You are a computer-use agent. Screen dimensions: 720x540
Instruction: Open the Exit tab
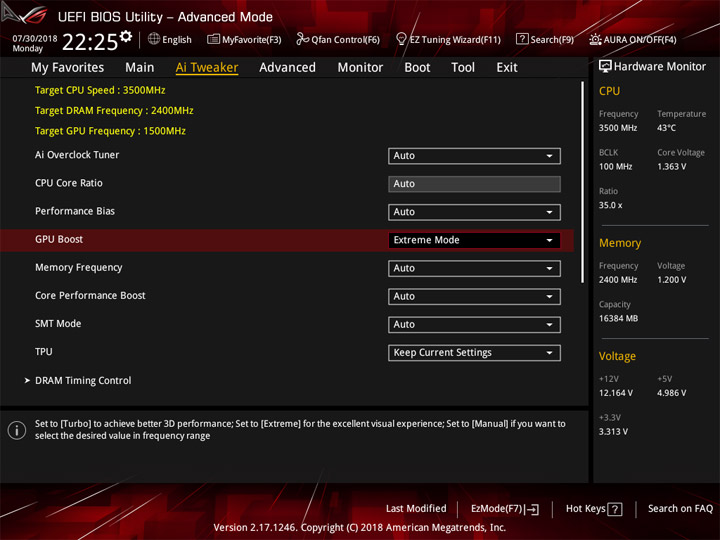coord(507,68)
